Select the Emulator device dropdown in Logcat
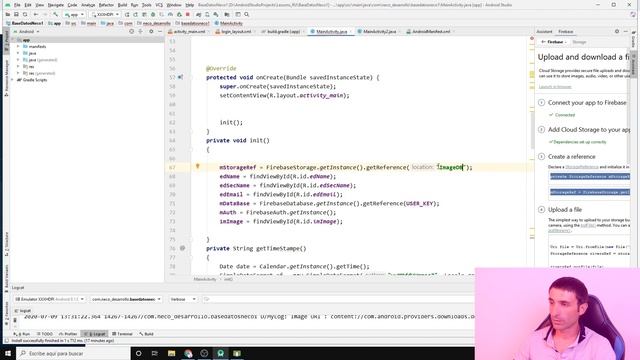 pos(49,299)
